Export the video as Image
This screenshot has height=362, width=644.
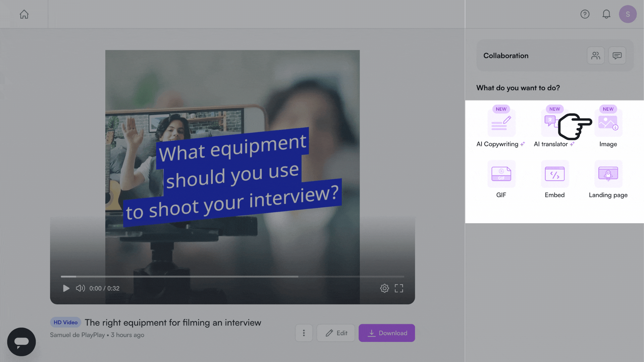tap(608, 123)
